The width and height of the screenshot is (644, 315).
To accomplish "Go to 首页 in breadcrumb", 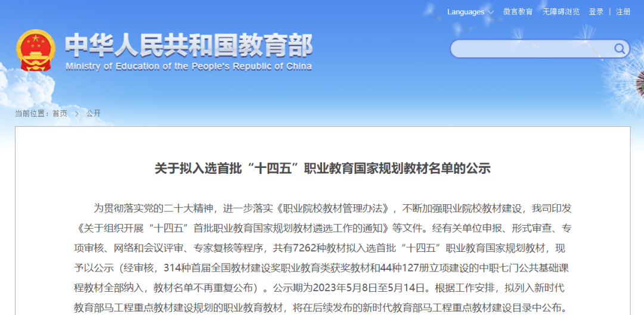I will (60, 114).
